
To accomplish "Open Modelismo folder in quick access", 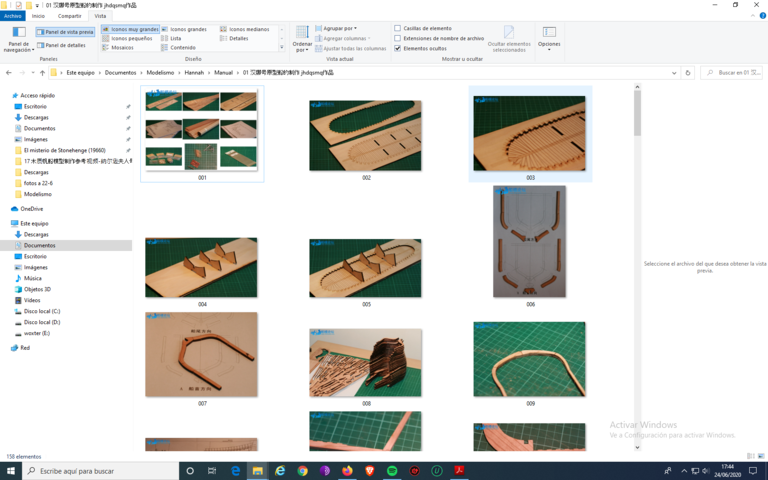I will pyautogui.click(x=38, y=194).
